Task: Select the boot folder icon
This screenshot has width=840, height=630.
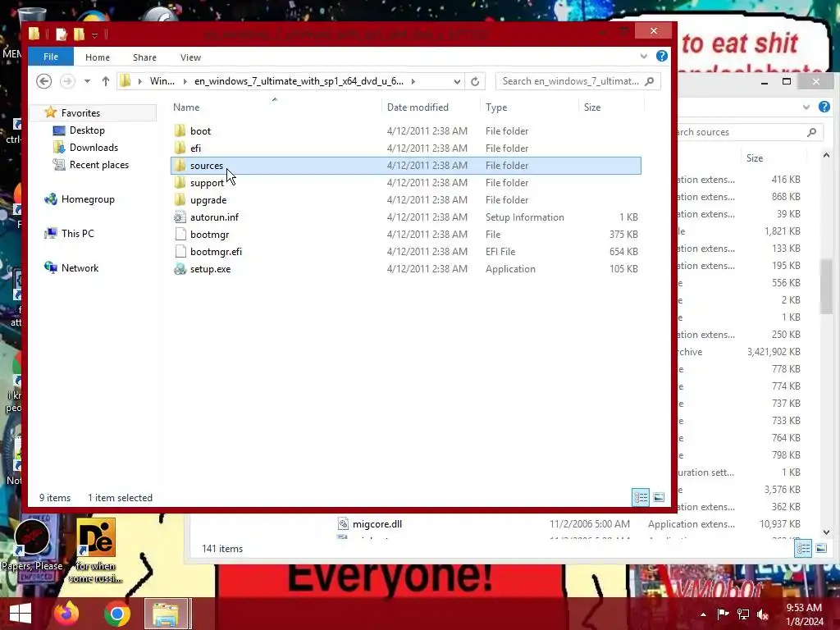Action: point(180,130)
